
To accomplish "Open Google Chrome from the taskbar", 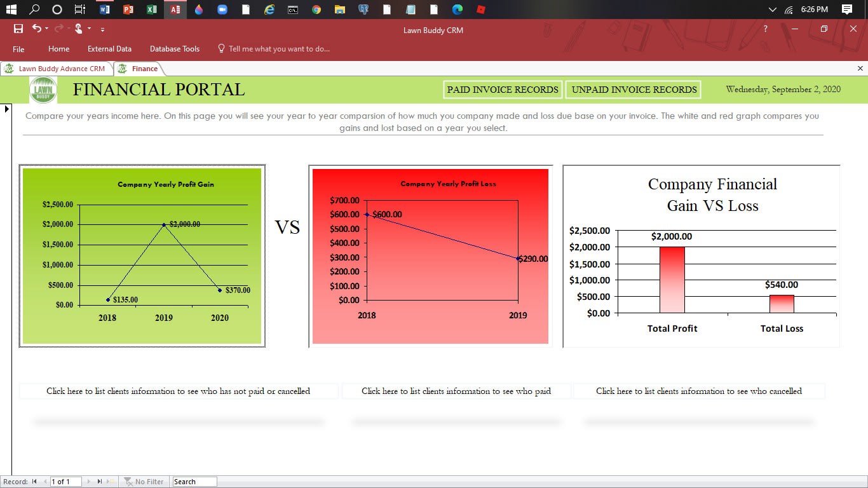I will tap(316, 10).
